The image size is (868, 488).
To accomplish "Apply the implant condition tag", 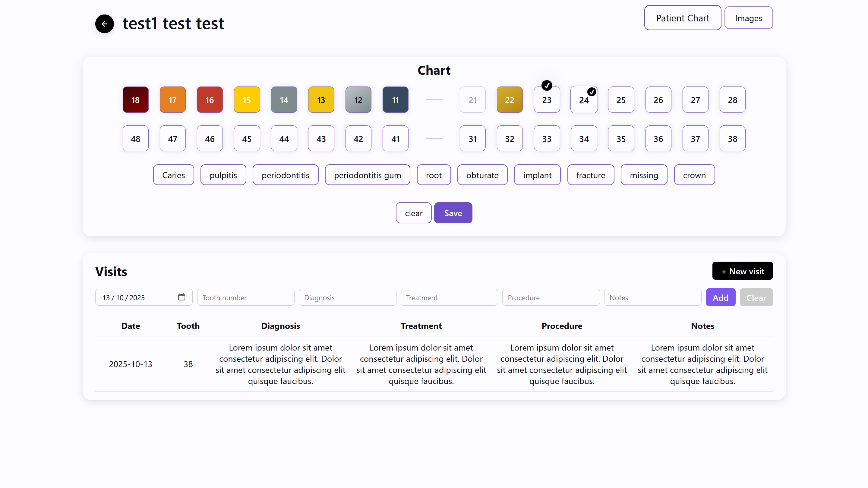I will click(x=537, y=175).
